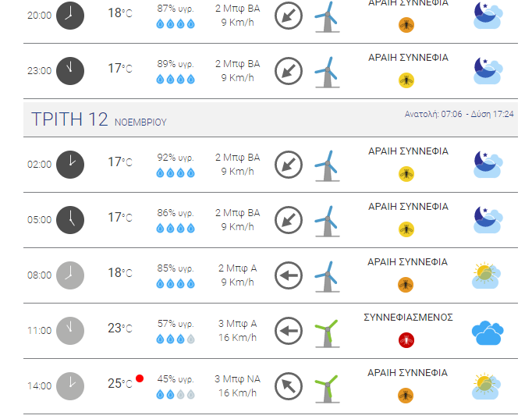Click the gray clock icon at 14:00
532x419 pixels.
[70, 386]
